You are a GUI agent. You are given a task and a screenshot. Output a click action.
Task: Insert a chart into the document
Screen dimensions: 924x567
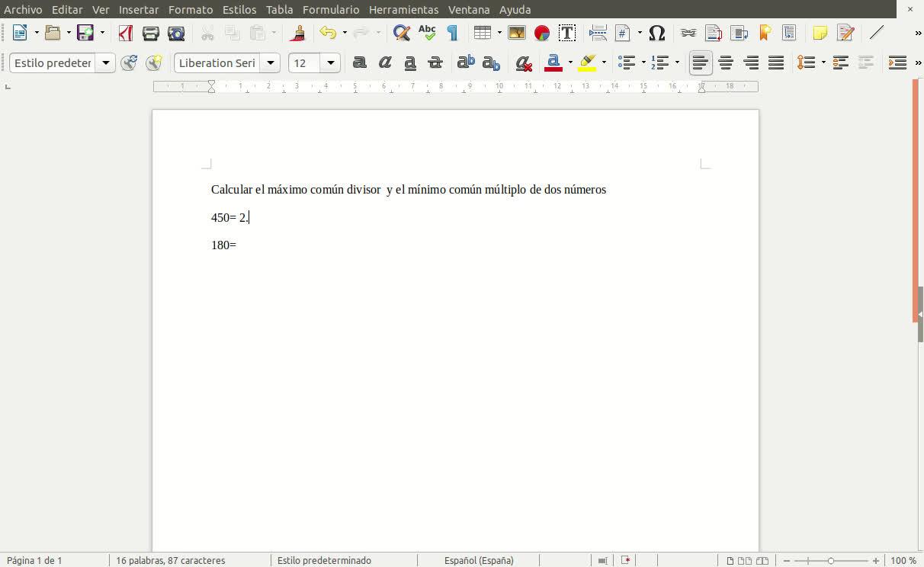click(x=542, y=33)
